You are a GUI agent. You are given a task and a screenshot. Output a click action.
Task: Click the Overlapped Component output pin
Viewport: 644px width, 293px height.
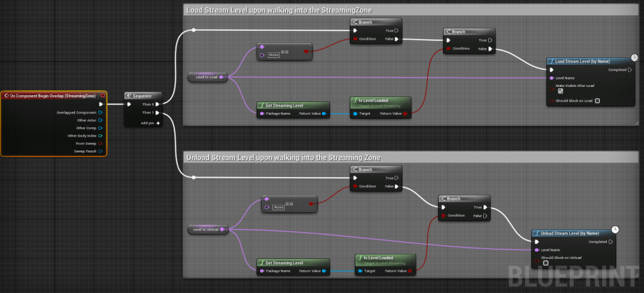[100, 112]
